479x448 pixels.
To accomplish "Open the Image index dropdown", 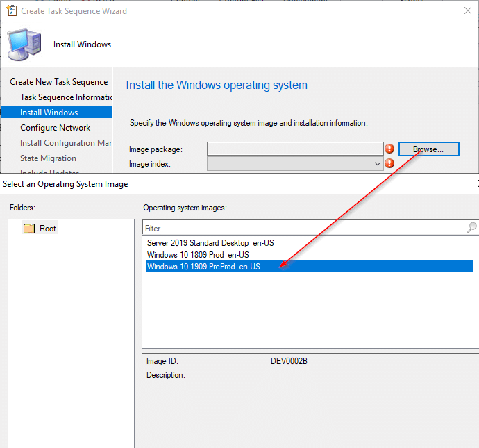I will point(295,164).
